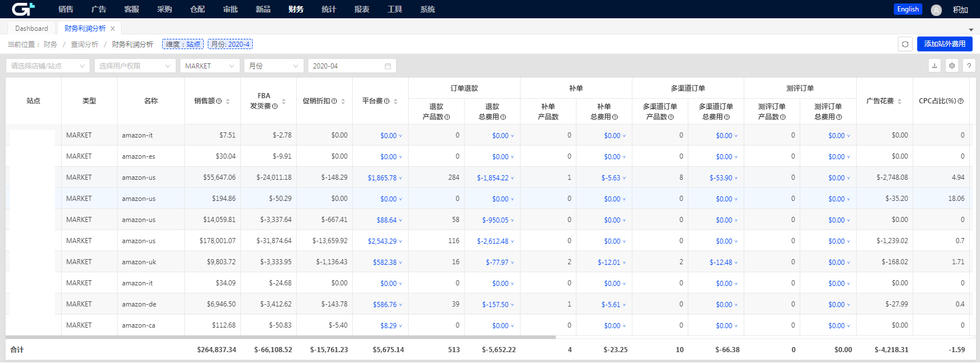The image size is (980, 363).
Task: Open the 报表 menu
Action: pos(362,9)
